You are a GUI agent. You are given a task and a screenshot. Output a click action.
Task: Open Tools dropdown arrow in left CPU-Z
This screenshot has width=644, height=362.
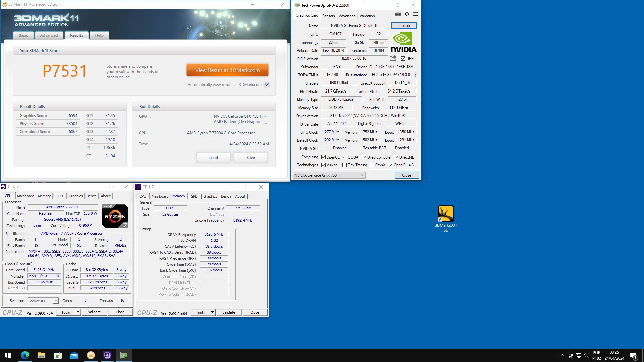click(x=78, y=312)
